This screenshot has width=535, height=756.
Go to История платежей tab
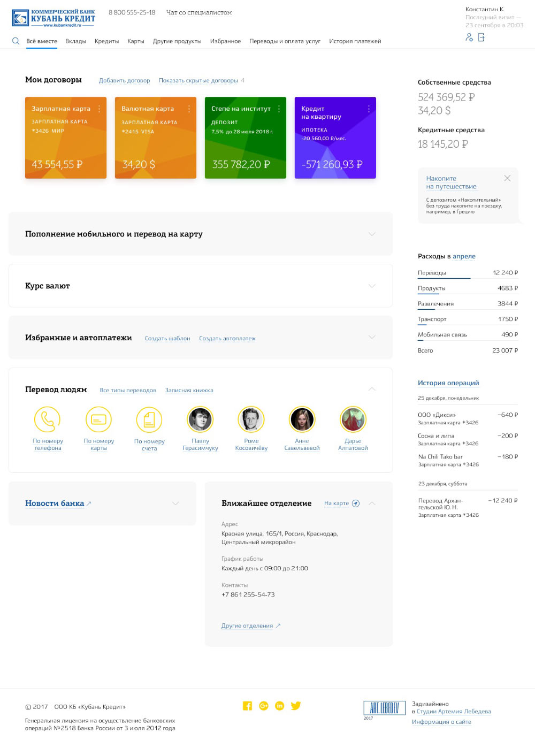355,41
